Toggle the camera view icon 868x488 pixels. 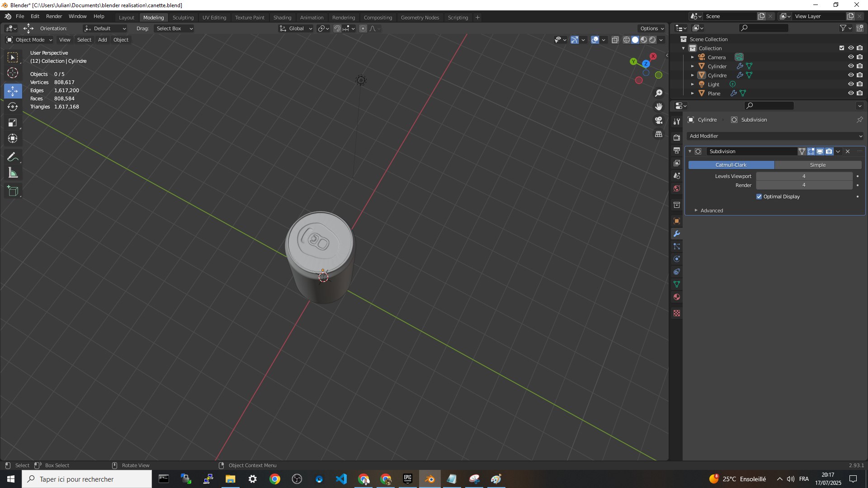pyautogui.click(x=659, y=120)
